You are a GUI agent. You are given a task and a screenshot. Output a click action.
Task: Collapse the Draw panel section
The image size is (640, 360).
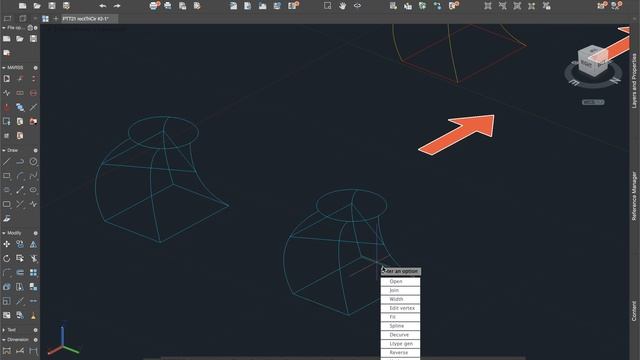[x=4, y=150]
